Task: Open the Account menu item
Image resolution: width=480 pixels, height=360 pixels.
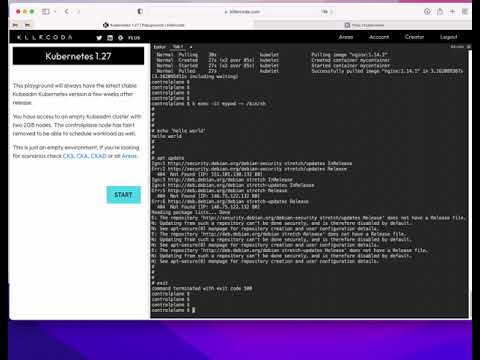Action: (379, 37)
